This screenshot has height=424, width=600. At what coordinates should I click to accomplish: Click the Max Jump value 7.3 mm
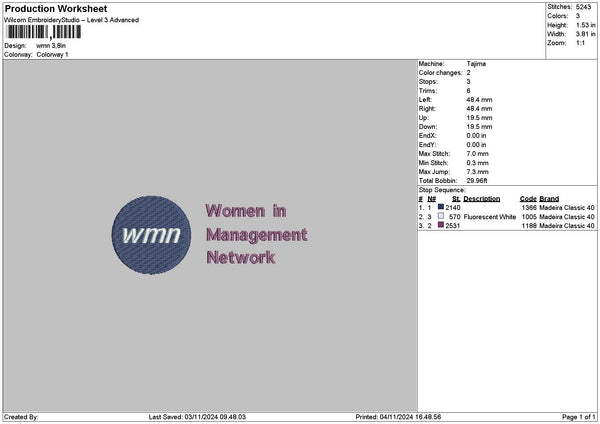478,172
